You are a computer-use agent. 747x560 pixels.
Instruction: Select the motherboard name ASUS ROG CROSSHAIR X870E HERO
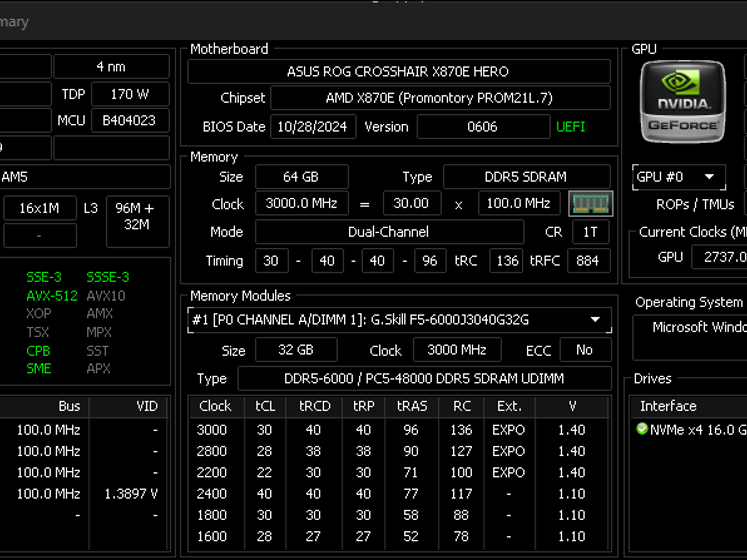[x=399, y=71]
